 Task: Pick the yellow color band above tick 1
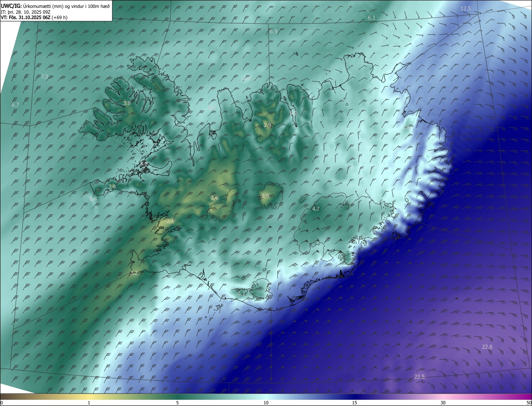[89, 396]
